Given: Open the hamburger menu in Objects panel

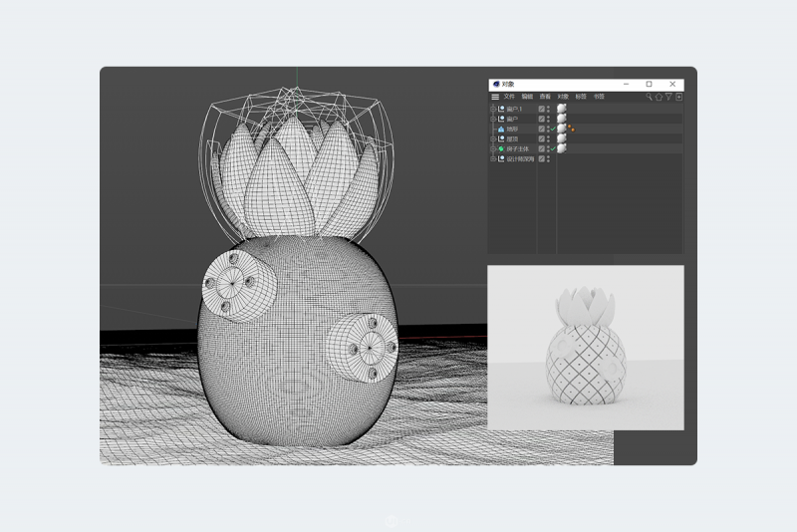Looking at the screenshot, I should (495, 97).
